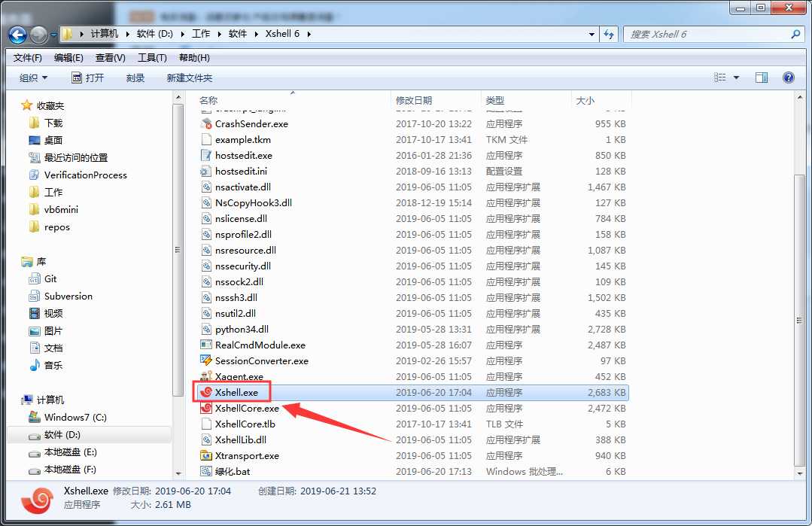Select the NsCopyHook3.dll file name
812x526 pixels.
click(x=253, y=202)
